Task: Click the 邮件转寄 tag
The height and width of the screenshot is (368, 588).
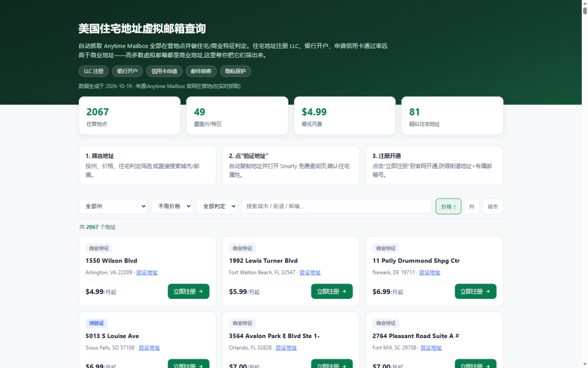Action: point(201,71)
